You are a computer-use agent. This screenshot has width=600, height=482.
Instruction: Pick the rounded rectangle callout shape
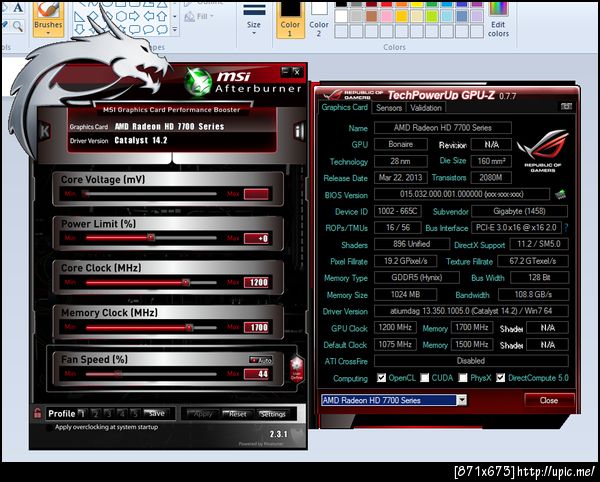[135, 29]
